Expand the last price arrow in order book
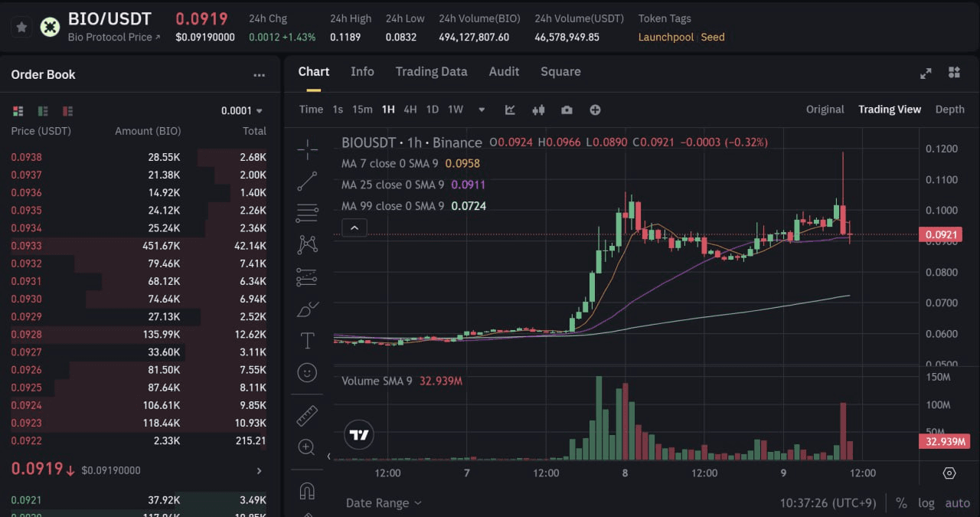This screenshot has width=980, height=517. 259,470
